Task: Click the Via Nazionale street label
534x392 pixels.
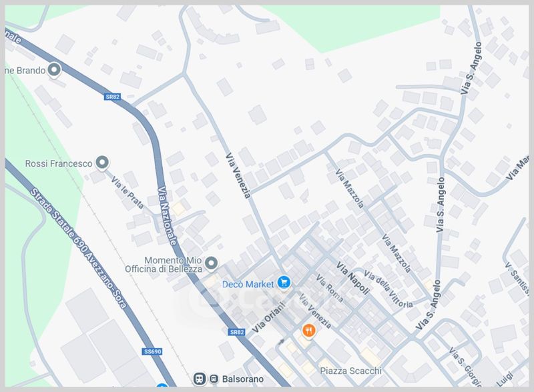Action: 168,216
